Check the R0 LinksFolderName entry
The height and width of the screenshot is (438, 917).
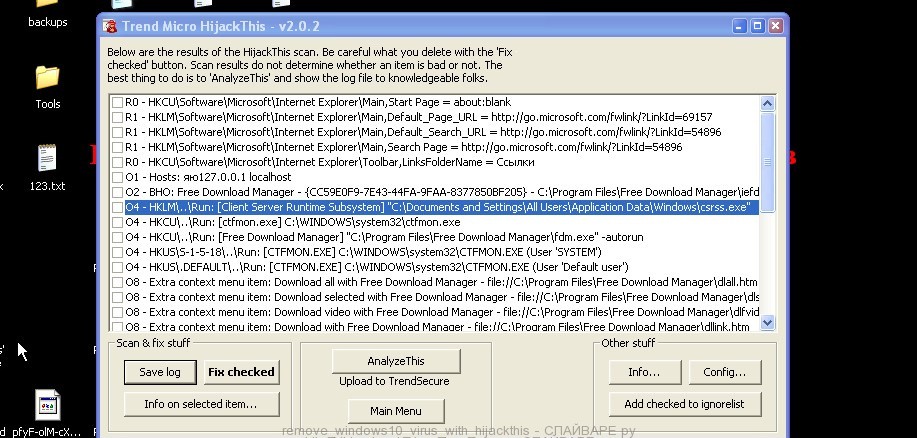click(x=118, y=163)
